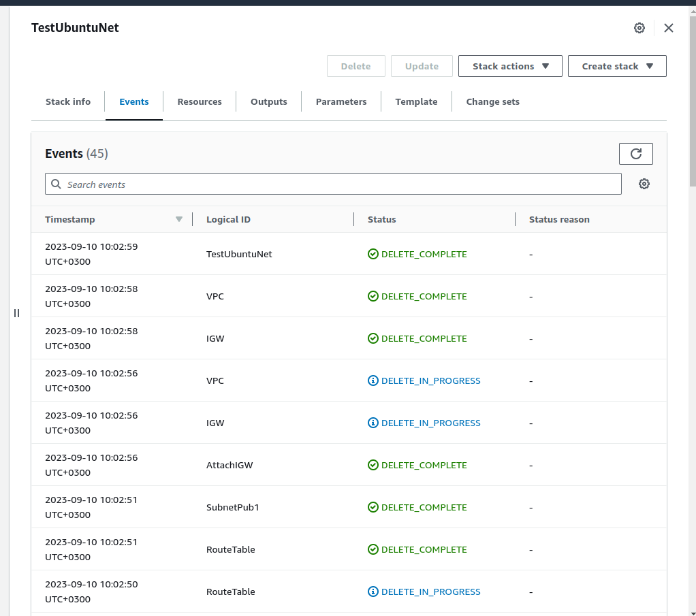Click the scrollbar down arrow
Viewport: 696px width, 616px height.
pyautogui.click(x=693, y=613)
